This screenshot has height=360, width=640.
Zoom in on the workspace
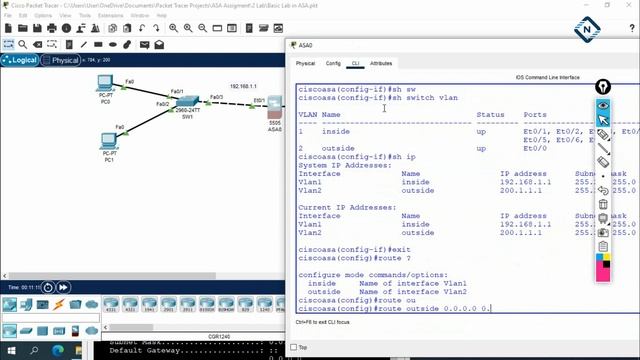tap(173, 28)
